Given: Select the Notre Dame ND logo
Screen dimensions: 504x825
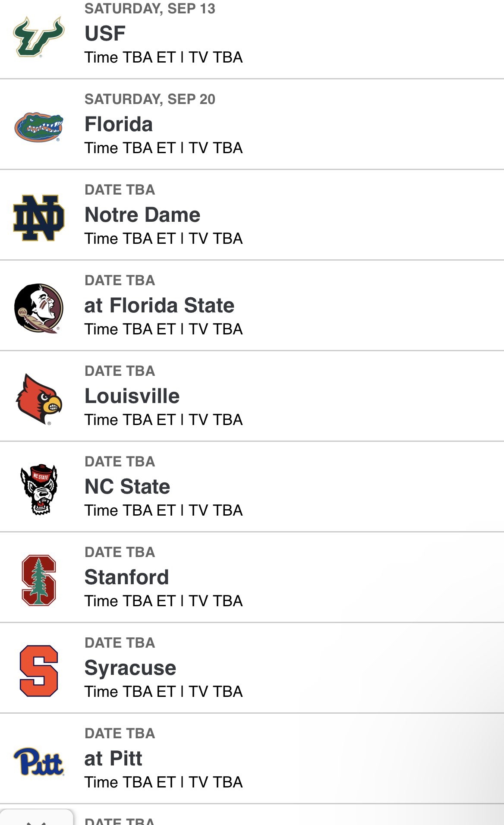Looking at the screenshot, I should point(39,218).
